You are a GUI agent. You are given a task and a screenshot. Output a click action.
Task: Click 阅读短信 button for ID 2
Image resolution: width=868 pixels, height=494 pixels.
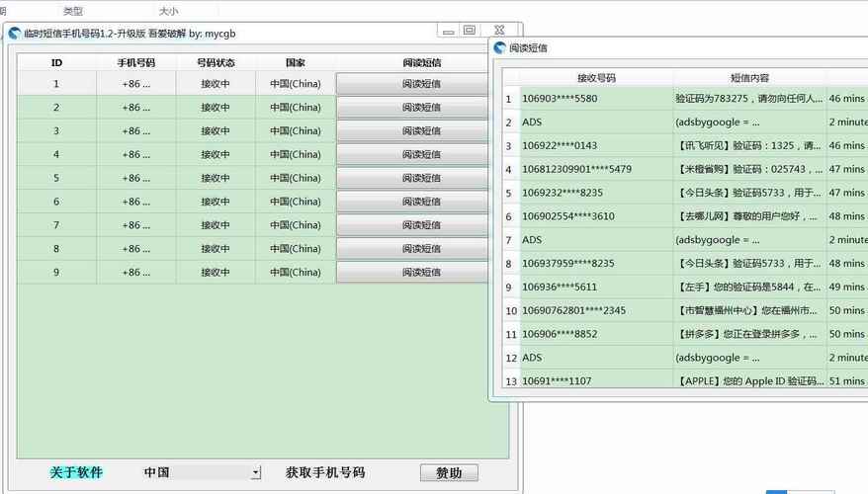[x=412, y=108]
